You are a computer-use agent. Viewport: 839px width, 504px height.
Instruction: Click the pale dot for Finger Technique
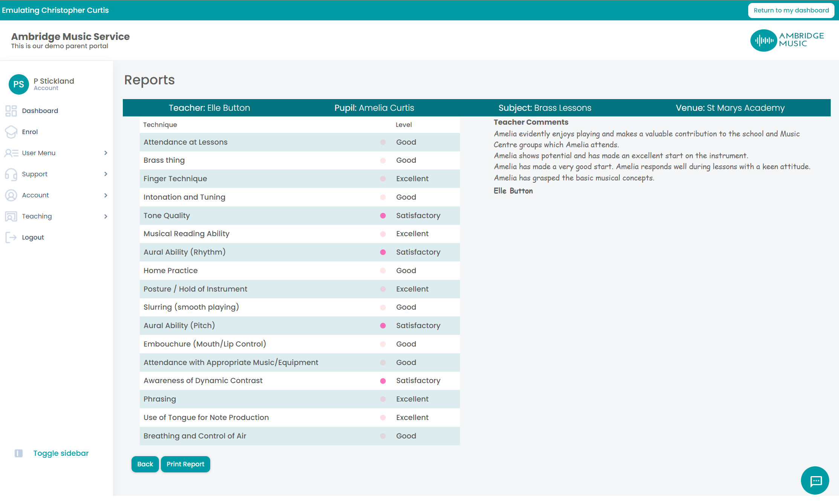383,179
